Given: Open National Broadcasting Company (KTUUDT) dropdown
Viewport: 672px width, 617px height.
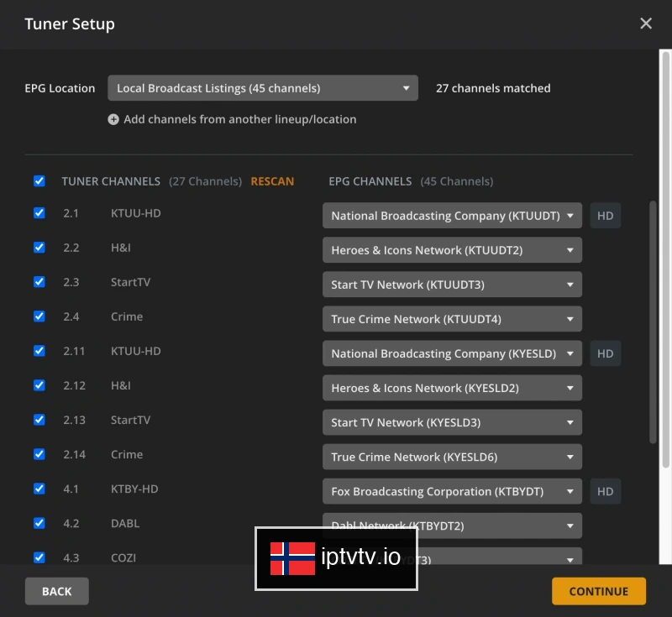Looking at the screenshot, I should coord(452,216).
